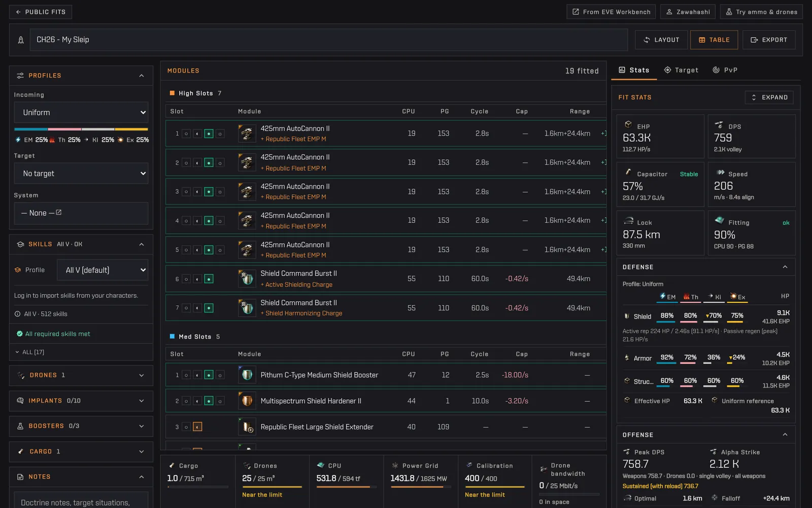The height and width of the screenshot is (508, 812).
Task: Toggle active state on high slot 5 autocannon
Action: pos(209,250)
